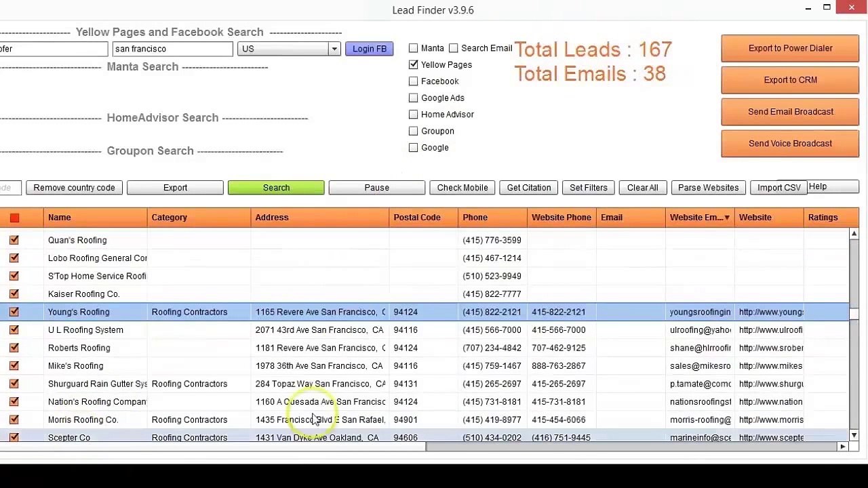Viewport: 868px width, 488px height.
Task: Click the Import CSV button
Action: pyautogui.click(x=779, y=188)
